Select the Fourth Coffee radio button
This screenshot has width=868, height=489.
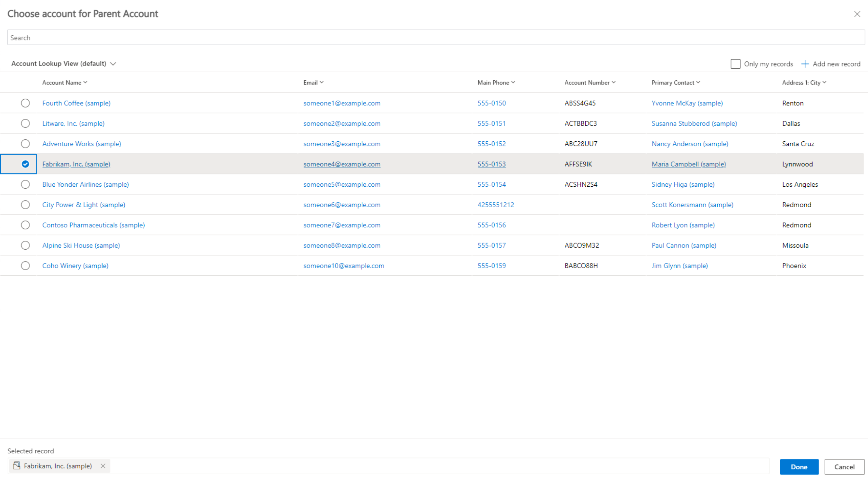tap(25, 102)
